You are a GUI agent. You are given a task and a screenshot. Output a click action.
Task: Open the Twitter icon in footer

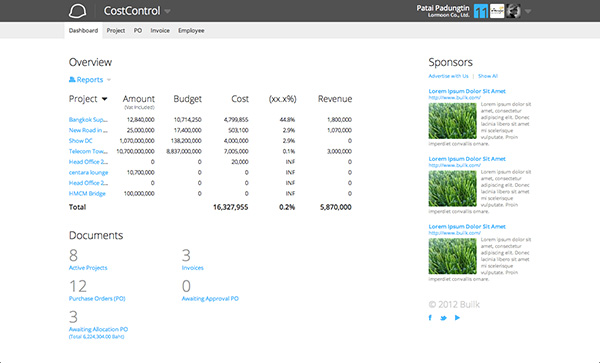coord(443,318)
